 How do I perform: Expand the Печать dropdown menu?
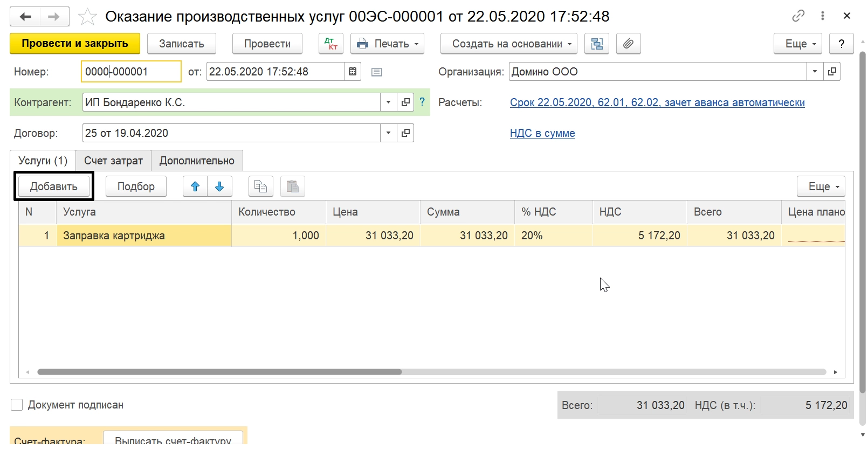pos(387,44)
